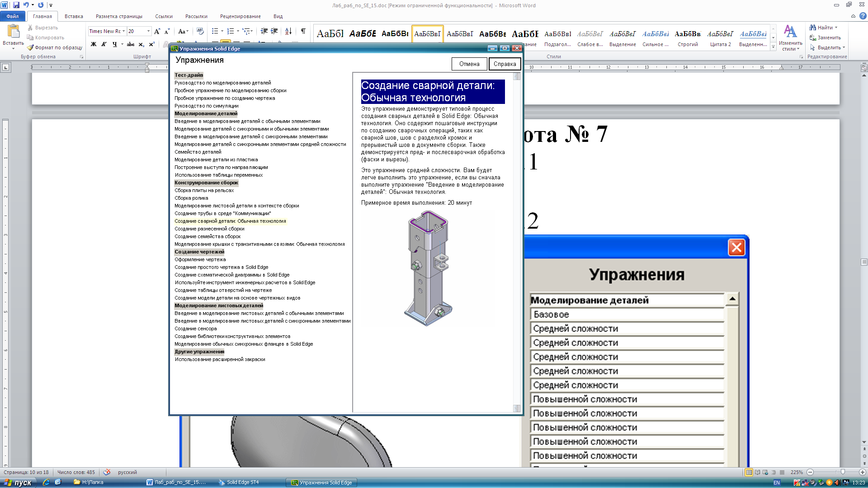The image size is (868, 488).
Task: Click the bracket assembly preview image
Action: (x=428, y=268)
